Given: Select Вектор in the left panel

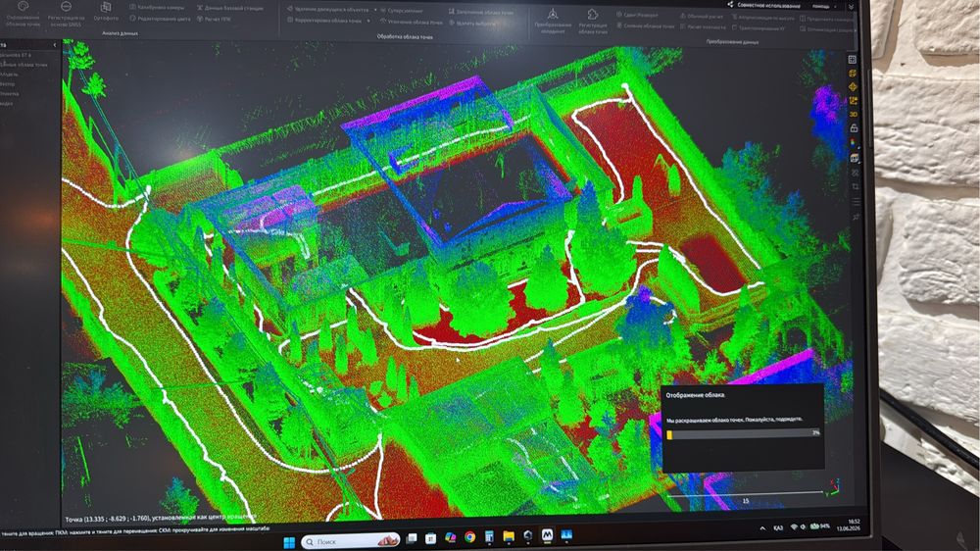Looking at the screenshot, I should click(x=7, y=83).
